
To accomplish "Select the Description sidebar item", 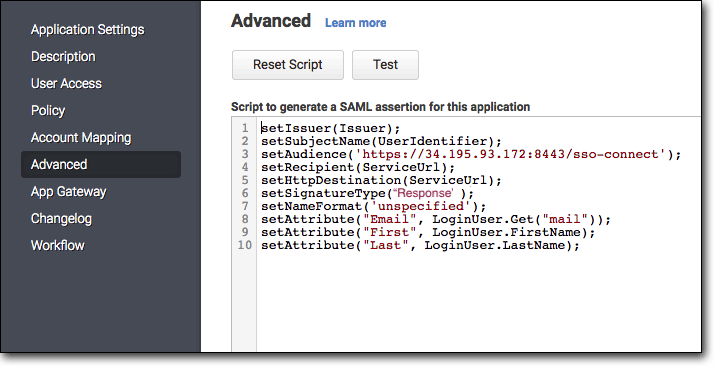I will click(x=63, y=57).
